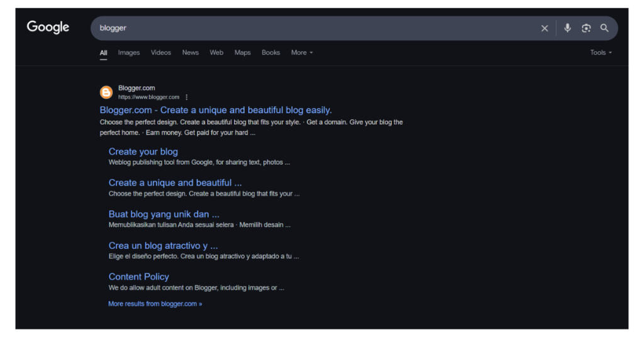This screenshot has height=337, width=644.
Task: Open 'Buat blog yang unik dan ...' sitelink
Action: pos(164,214)
